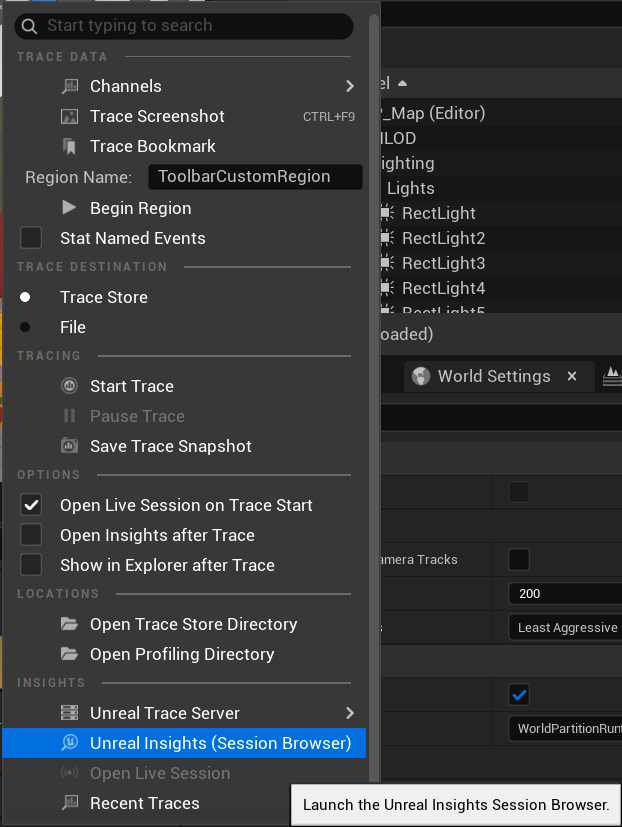Click the Begin Region play icon

coord(69,207)
